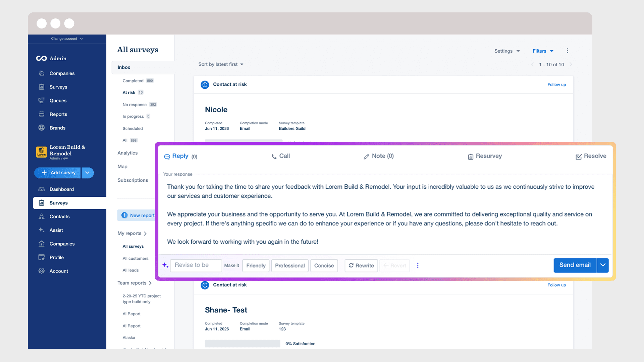Open the three-dot menu beside Filters
644x362 pixels.
click(x=567, y=51)
